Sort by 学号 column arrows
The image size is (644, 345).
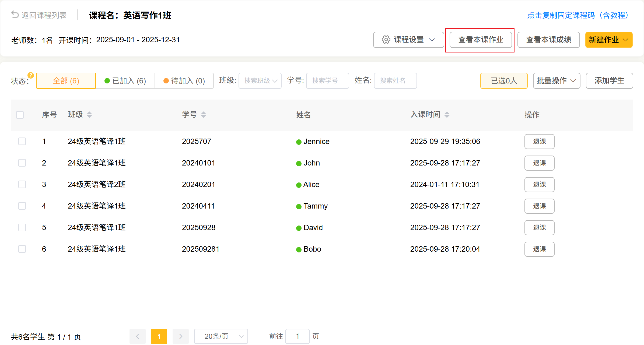(x=204, y=115)
